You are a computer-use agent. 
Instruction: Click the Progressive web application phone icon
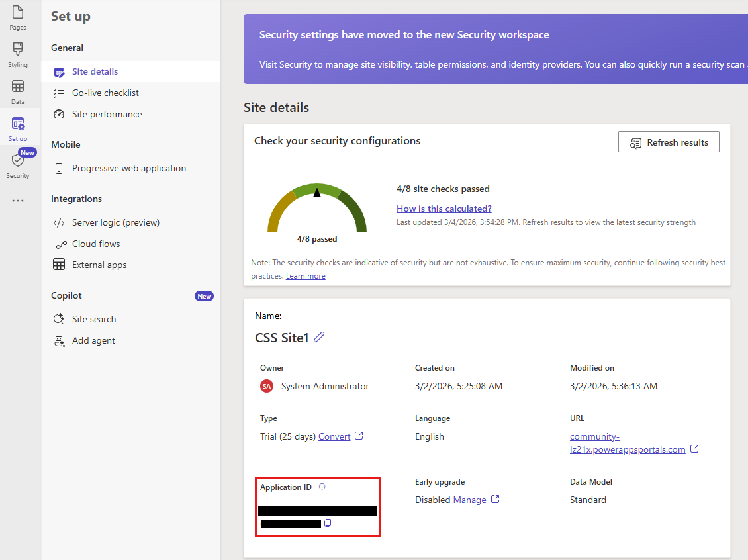pos(59,169)
